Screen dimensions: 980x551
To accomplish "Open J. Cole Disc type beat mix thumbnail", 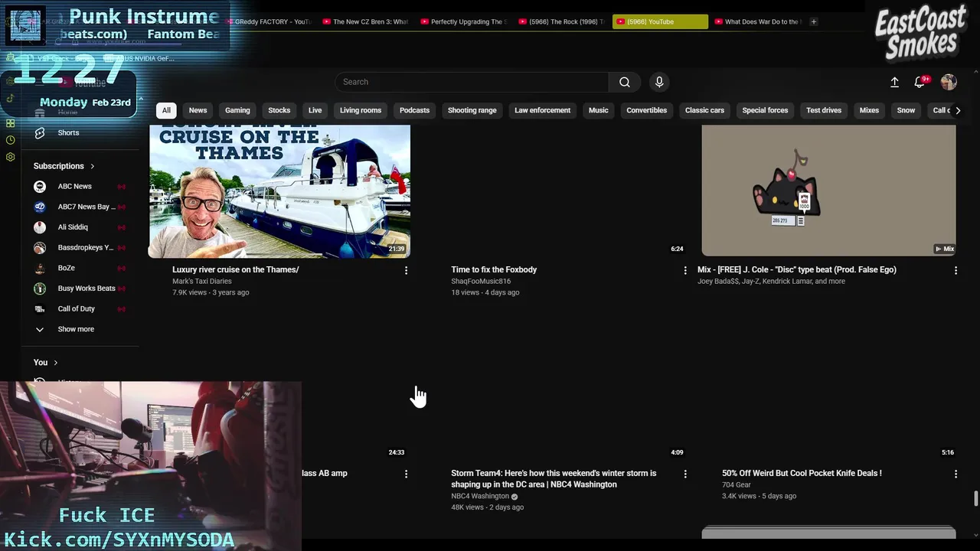I will [828, 191].
